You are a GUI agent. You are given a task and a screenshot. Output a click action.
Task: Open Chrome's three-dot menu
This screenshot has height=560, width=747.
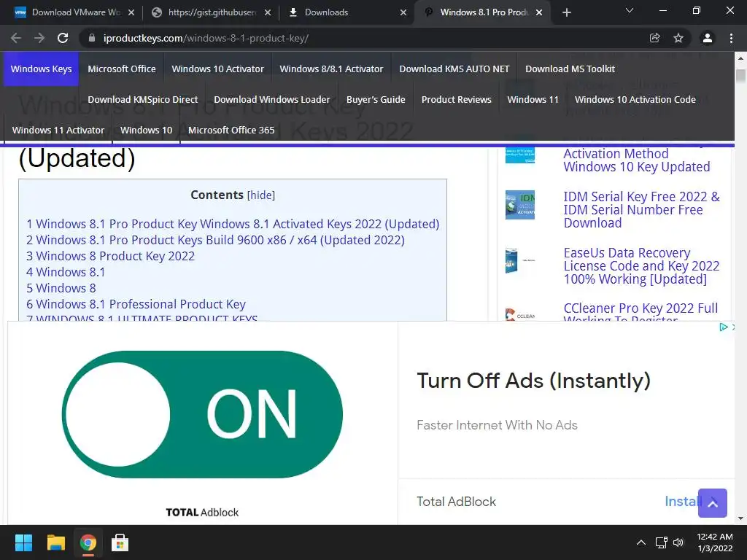point(731,38)
